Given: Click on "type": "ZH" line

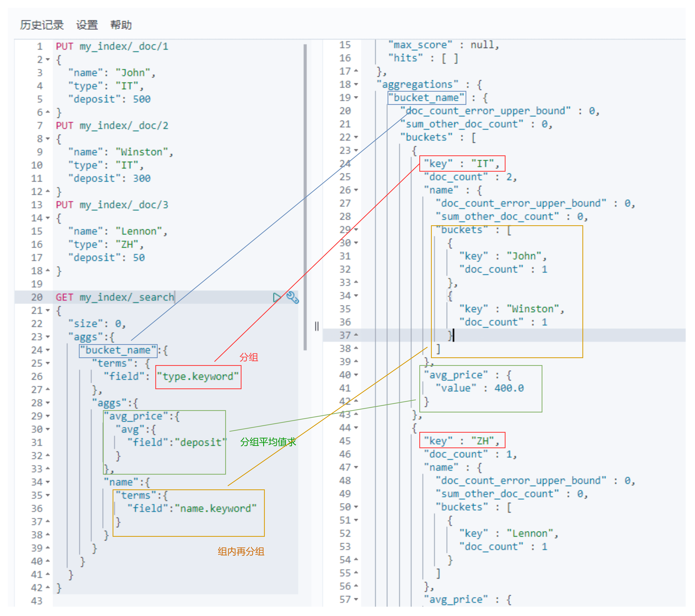Looking at the screenshot, I should (106, 244).
